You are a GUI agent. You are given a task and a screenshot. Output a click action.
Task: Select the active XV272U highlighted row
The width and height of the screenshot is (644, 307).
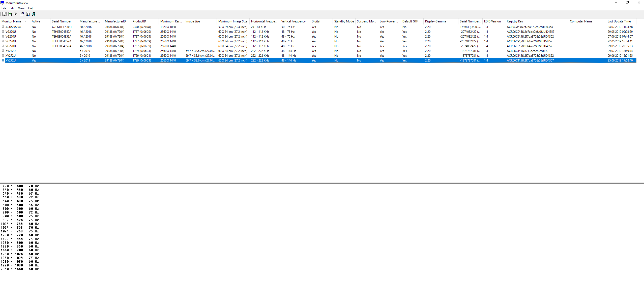(11, 60)
